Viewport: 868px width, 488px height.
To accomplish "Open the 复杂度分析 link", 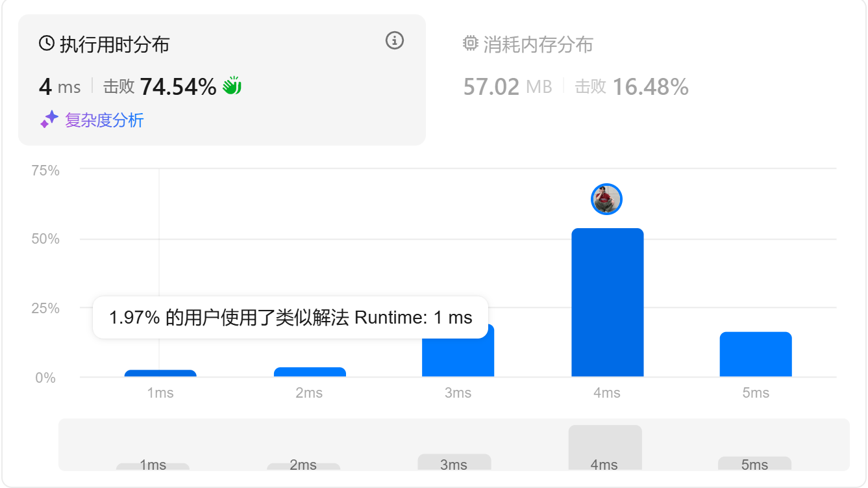I will 105,120.
